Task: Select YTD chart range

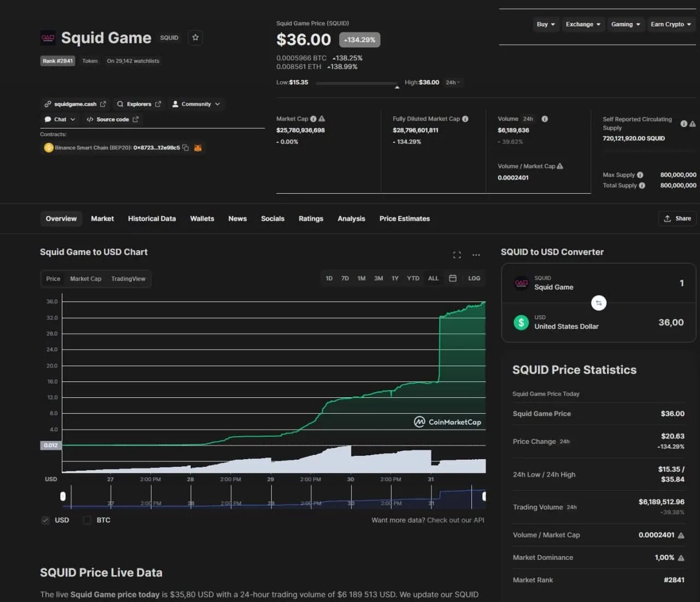Action: tap(413, 279)
